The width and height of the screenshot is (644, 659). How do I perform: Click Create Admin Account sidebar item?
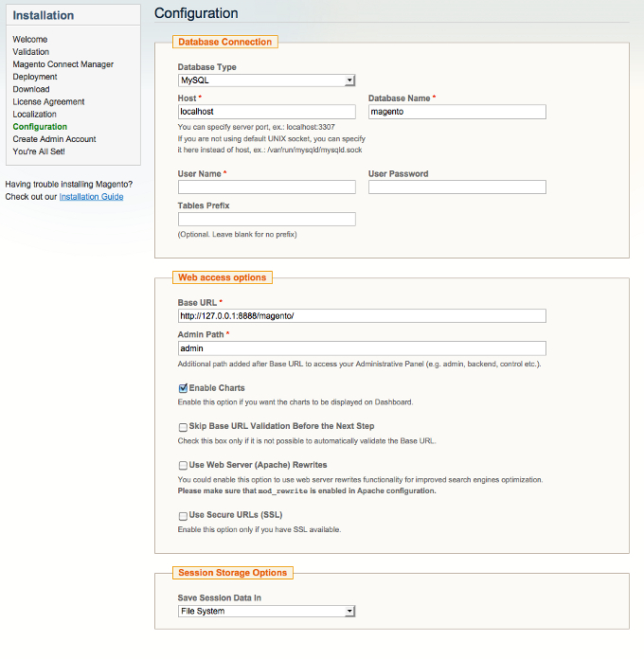(54, 139)
